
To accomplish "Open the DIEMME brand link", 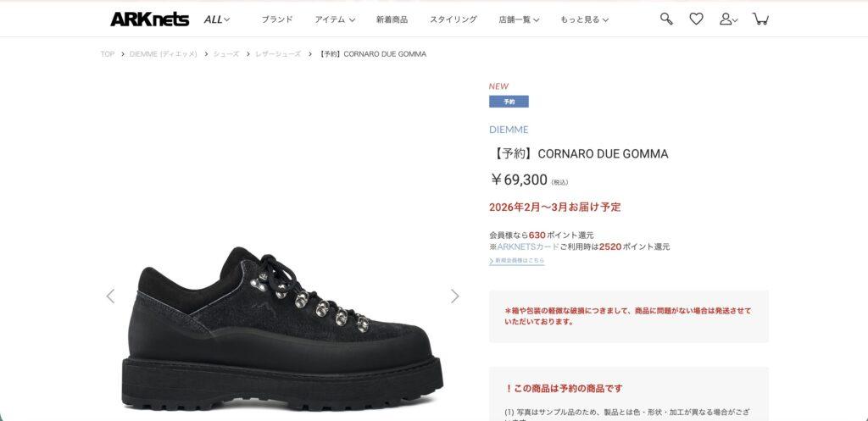I will pos(509,130).
